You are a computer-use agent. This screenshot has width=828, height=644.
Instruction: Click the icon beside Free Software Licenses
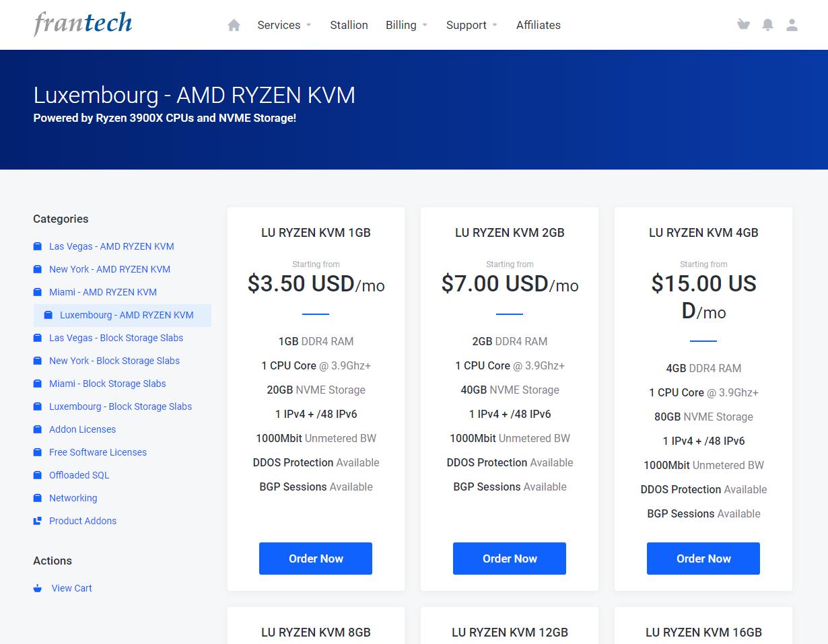point(38,452)
